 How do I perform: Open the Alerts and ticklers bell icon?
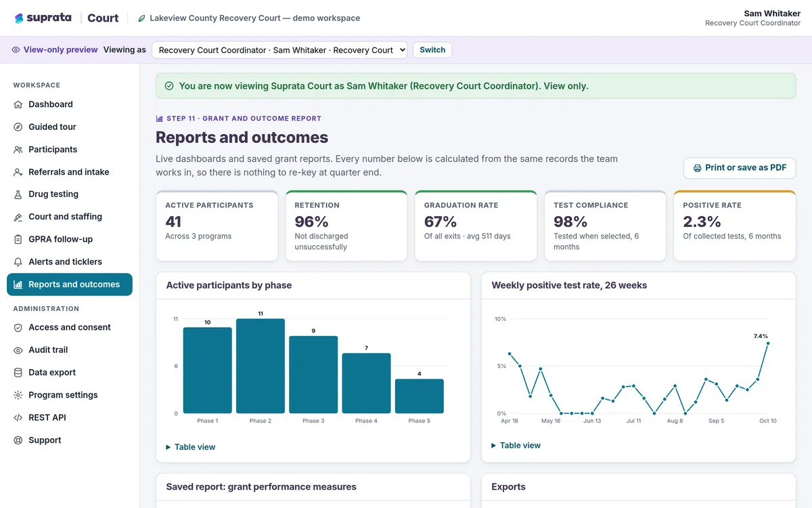click(x=18, y=262)
